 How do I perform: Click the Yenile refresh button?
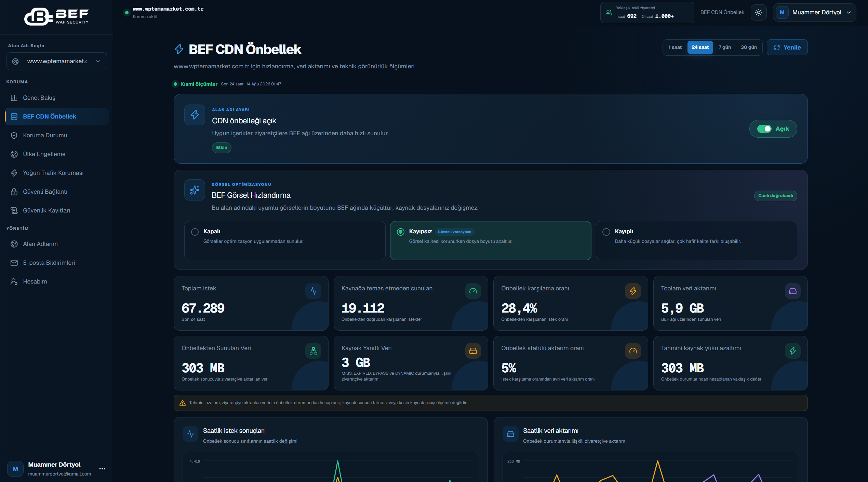[787, 47]
